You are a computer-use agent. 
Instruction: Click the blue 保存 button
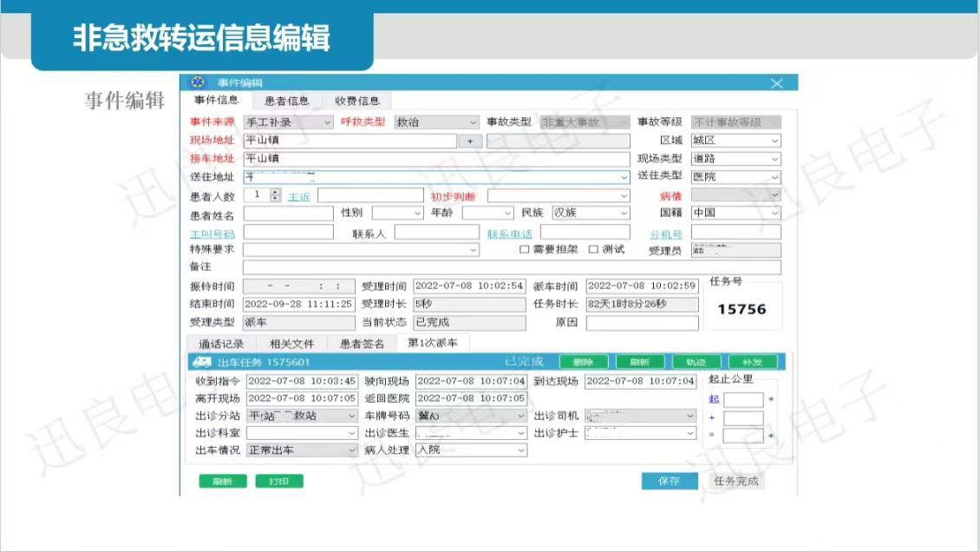(x=669, y=481)
